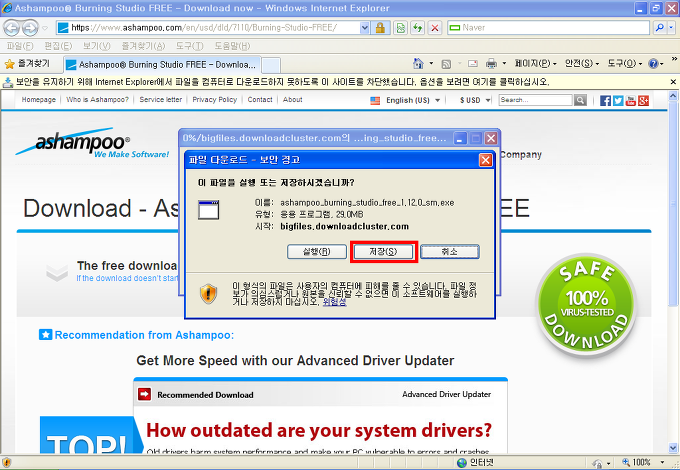Viewport: 680px width, 470px height.
Task: Click the read mail icon in command bar
Action: (473, 64)
